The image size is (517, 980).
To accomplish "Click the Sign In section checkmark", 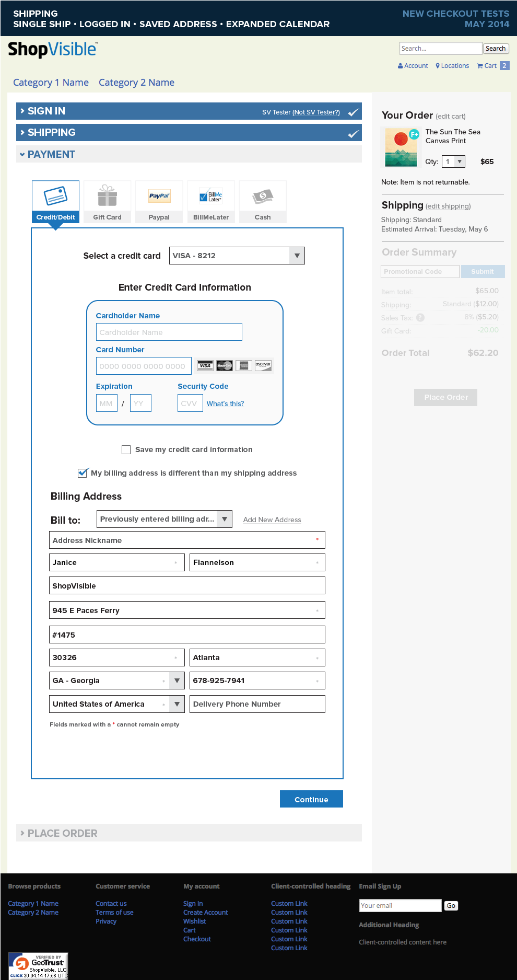I will point(354,112).
